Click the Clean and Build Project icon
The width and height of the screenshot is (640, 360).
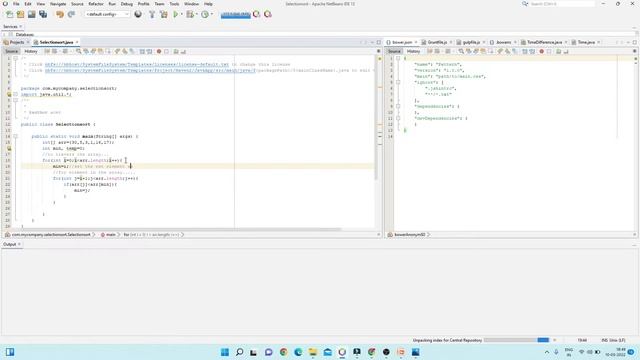point(164,14)
